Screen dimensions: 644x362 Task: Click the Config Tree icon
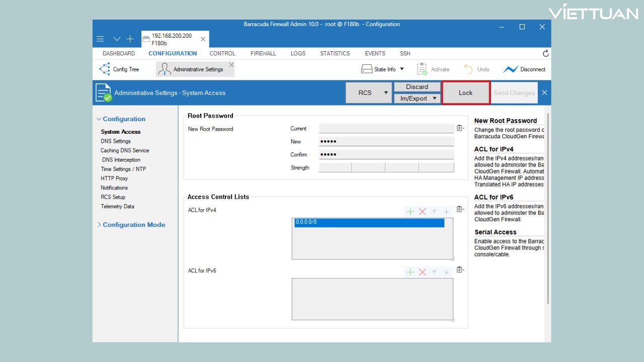tap(105, 69)
